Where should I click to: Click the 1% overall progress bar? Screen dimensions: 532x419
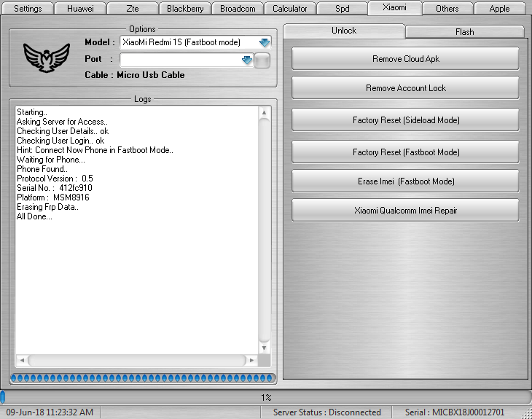coord(266,397)
